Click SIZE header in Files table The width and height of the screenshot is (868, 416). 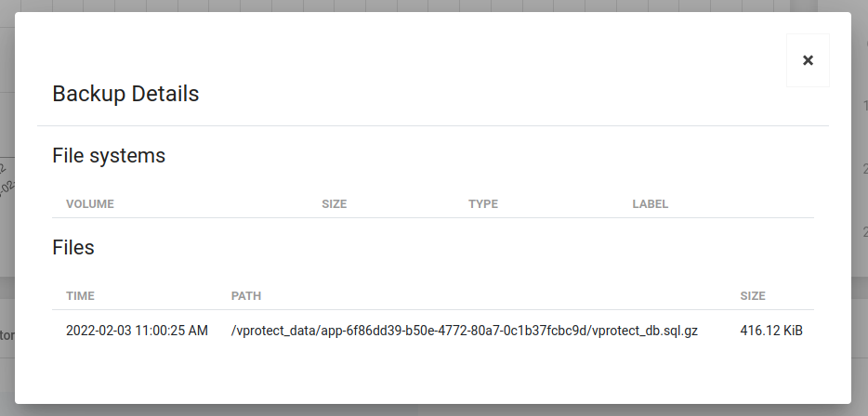click(x=753, y=296)
